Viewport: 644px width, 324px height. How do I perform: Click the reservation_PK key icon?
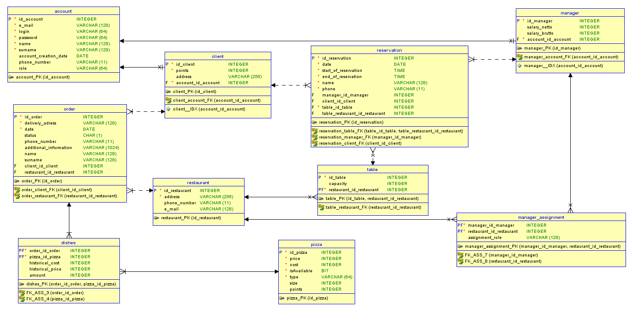click(x=315, y=122)
